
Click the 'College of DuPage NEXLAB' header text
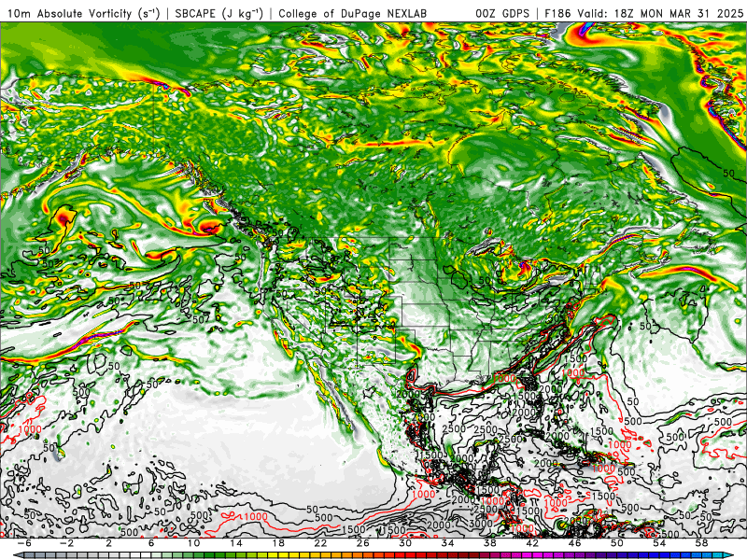[x=353, y=14]
